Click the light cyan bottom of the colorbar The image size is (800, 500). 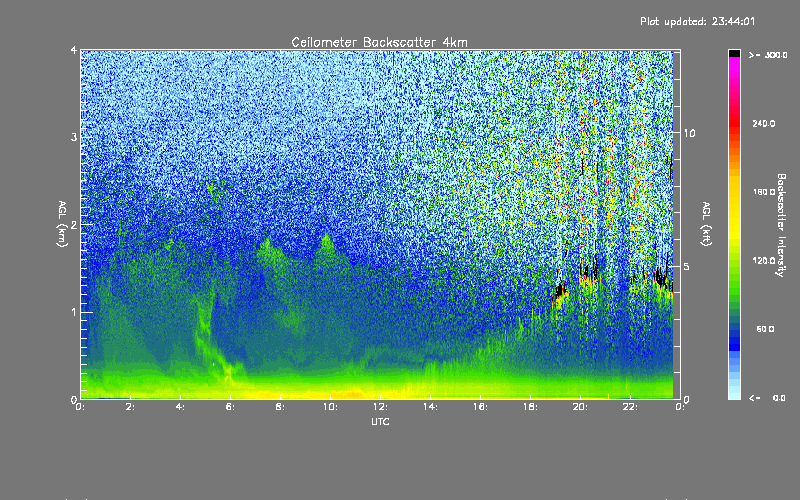point(734,393)
